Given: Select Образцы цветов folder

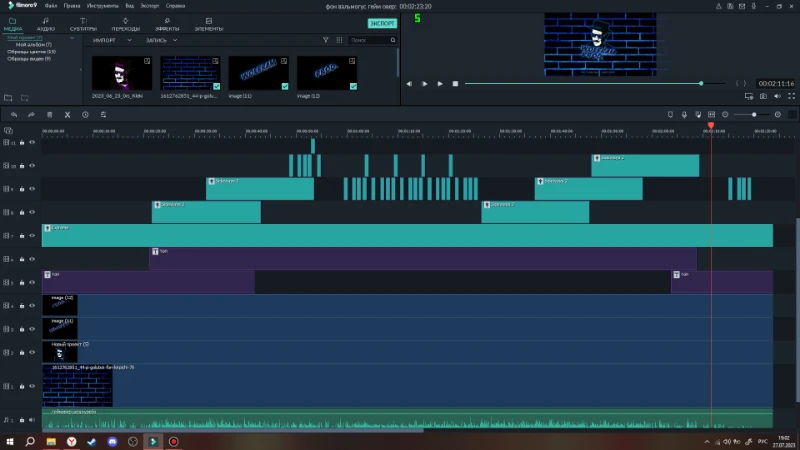Looking at the screenshot, I should point(31,52).
